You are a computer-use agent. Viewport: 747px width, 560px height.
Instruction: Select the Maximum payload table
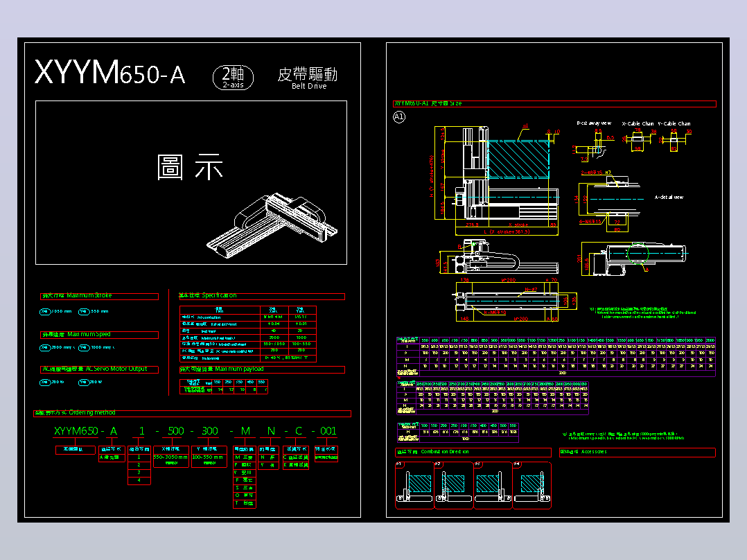[223, 387]
